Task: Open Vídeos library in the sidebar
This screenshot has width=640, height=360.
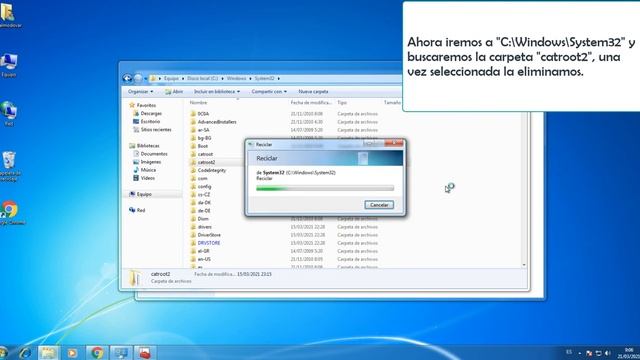Action: tap(144, 178)
